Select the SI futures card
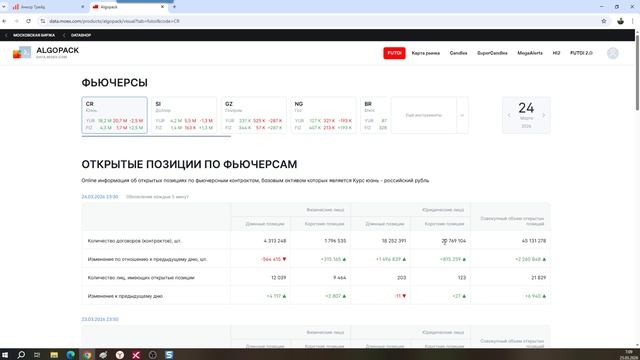Viewport: 640px width, 360px height. 184,116
